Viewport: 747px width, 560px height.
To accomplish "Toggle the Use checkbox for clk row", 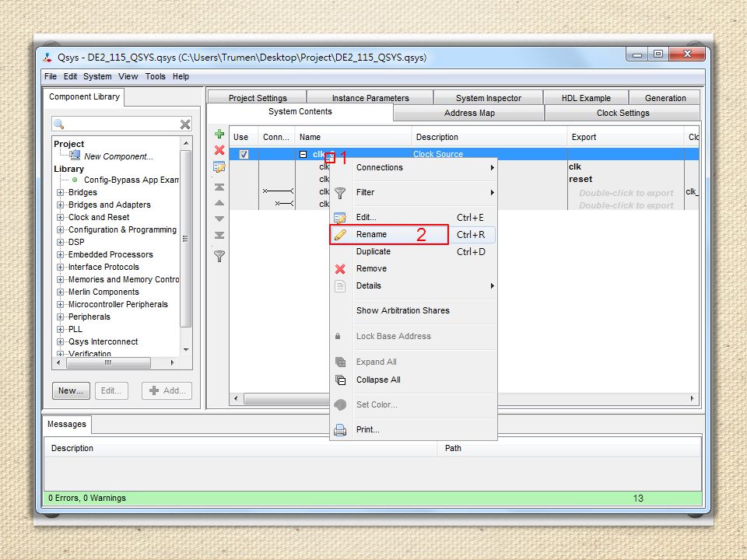I will [x=244, y=154].
